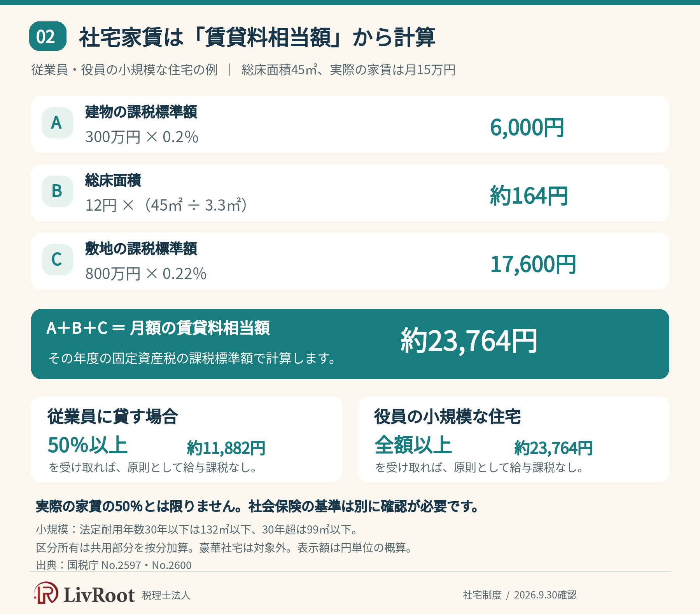The image size is (700, 614).
Task: Click the heading 役員の小規模な住宅
Action: [x=448, y=417]
